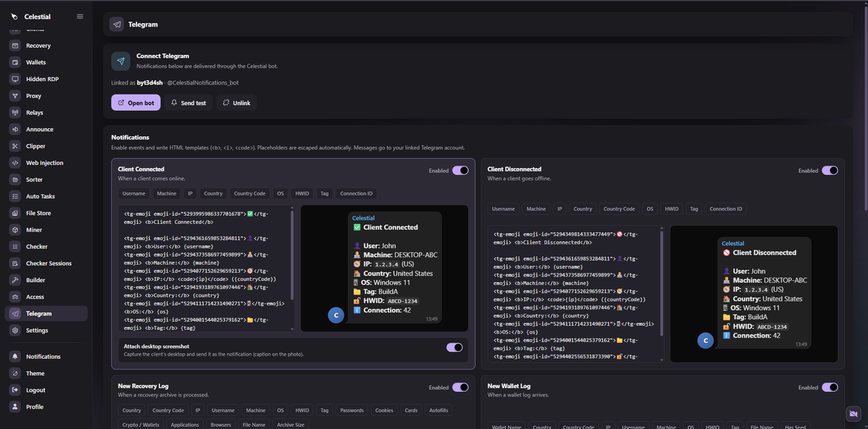Click the Client Disconnected message preview
This screenshot has height=429, width=868.
tap(754, 294)
